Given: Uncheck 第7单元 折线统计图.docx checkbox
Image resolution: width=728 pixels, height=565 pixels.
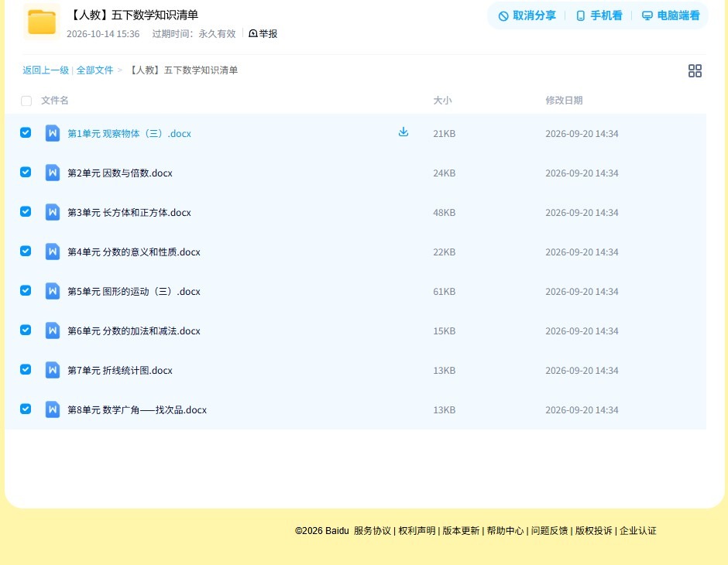Looking at the screenshot, I should 26,369.
